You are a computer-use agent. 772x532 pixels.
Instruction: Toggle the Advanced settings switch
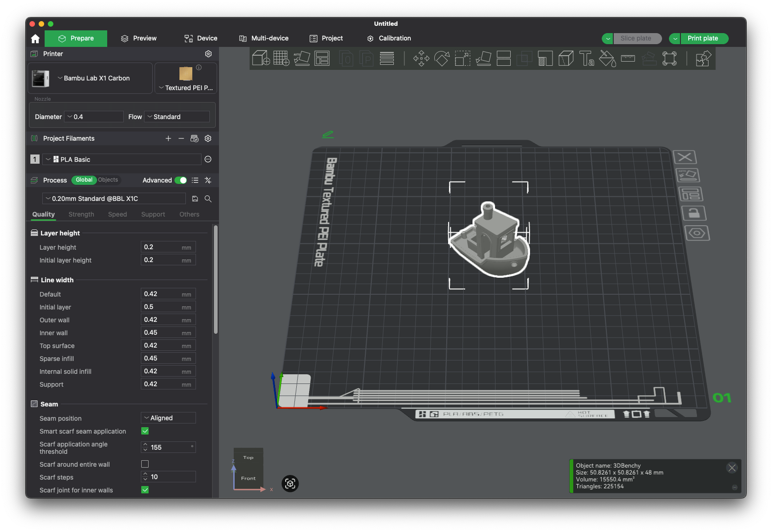[181, 180]
